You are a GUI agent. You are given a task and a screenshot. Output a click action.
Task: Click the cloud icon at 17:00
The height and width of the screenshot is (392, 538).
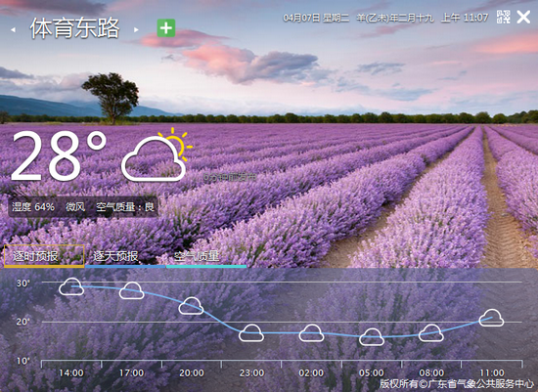point(131,291)
